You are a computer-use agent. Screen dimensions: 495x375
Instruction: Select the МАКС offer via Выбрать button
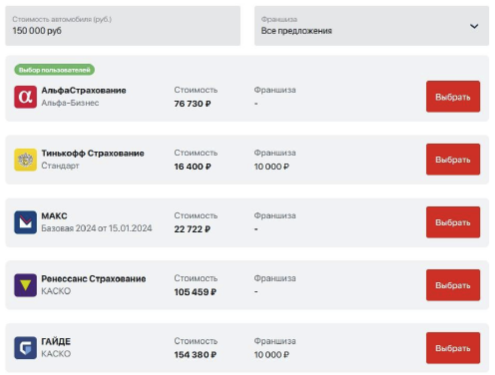[x=453, y=222]
